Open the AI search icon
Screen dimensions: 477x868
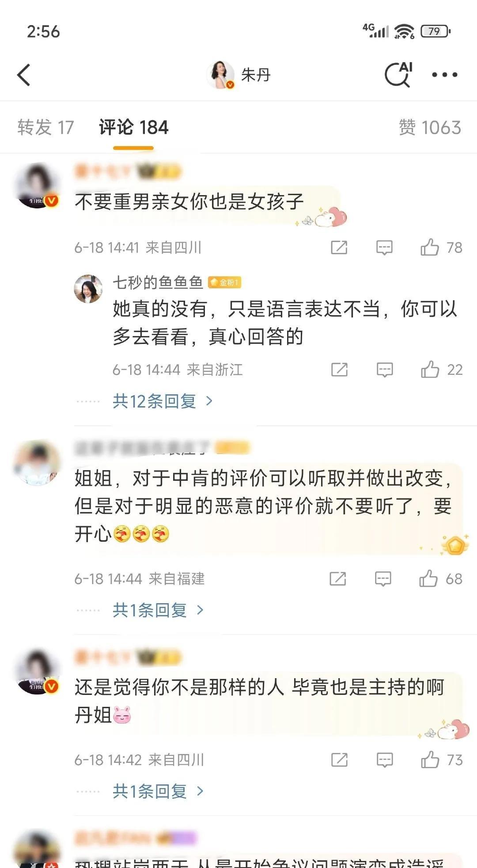(x=399, y=74)
